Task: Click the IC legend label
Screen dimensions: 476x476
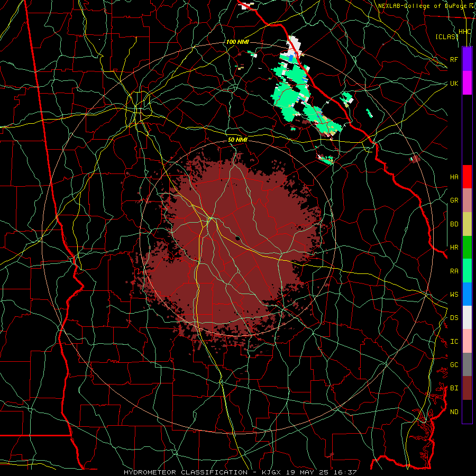Action: [x=454, y=342]
